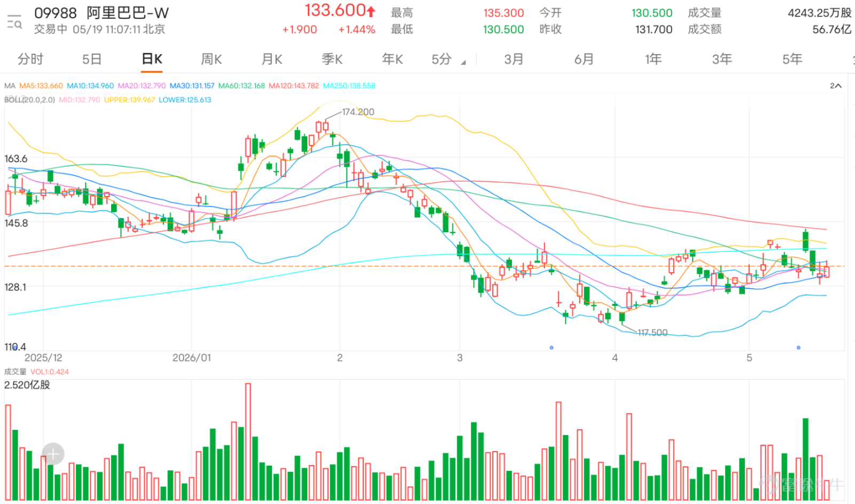Viewport: 855px width, 504px height.
Task: Tap the floating plus button on the volume chart
Action: click(53, 454)
